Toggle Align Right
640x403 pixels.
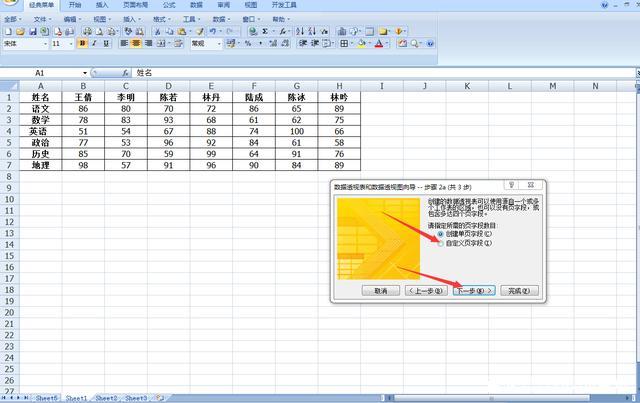(x=149, y=43)
